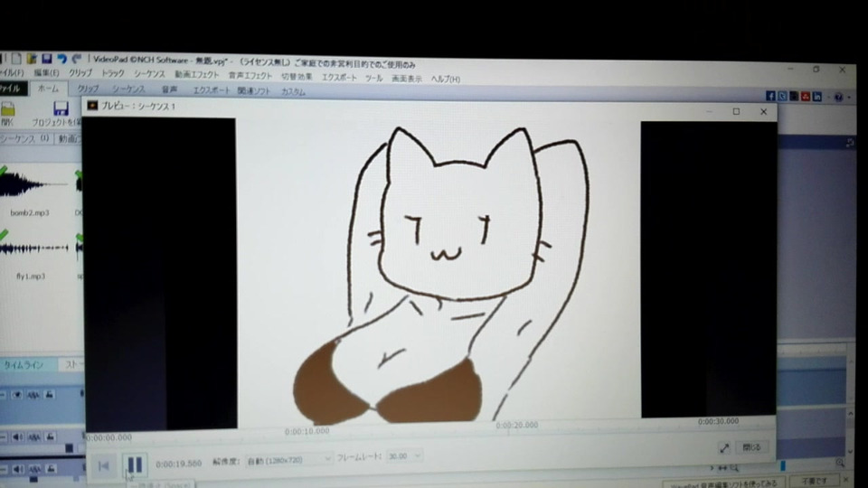
Task: Click the timeline zoom magnifier icon
Action: tap(840, 463)
